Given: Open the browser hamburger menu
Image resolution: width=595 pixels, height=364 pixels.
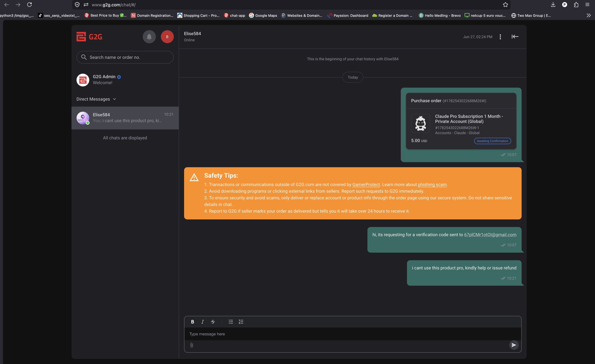Looking at the screenshot, I should click(x=588, y=5).
